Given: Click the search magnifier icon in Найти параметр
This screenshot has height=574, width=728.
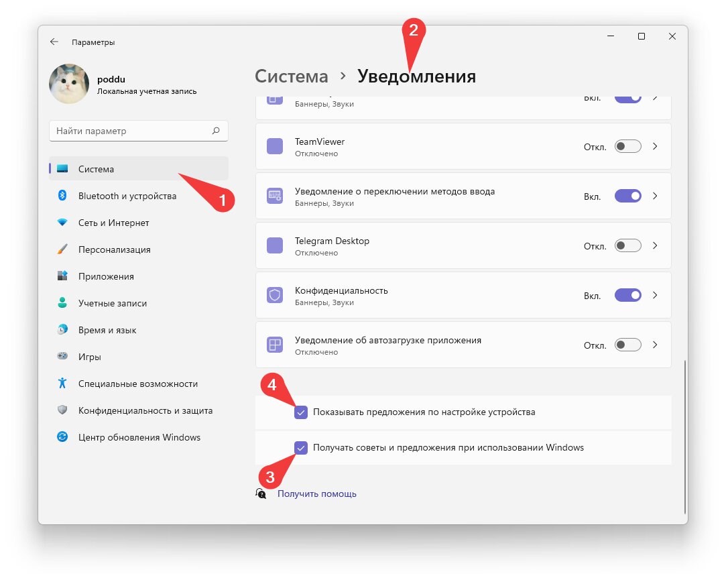Looking at the screenshot, I should 216,131.
